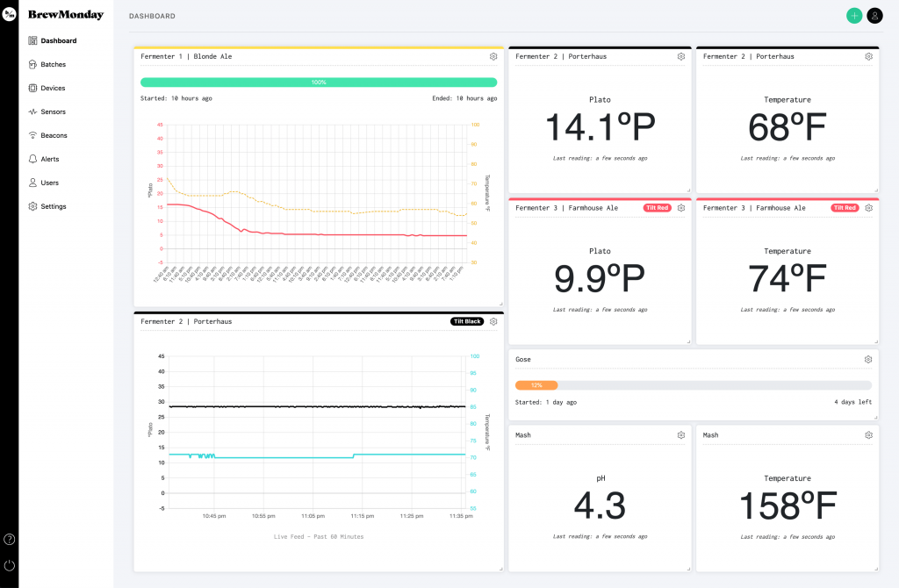Open gear on Fermenter 2 Plato widget
This screenshot has width=899, height=588.
tap(681, 56)
